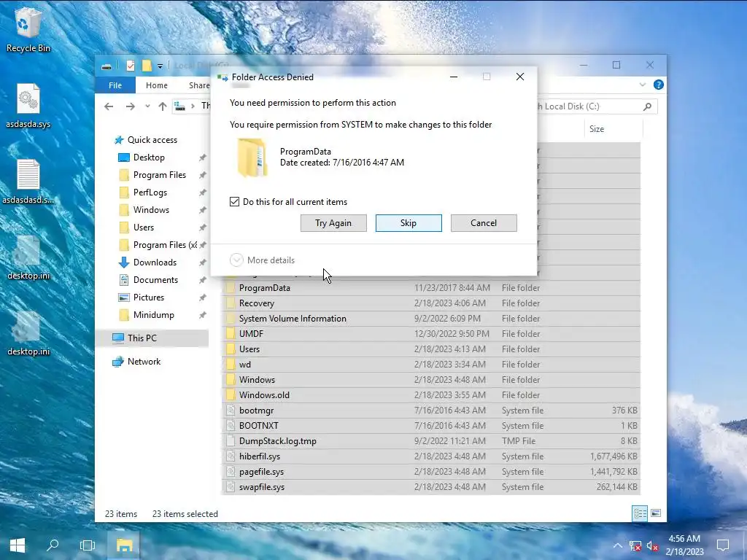Image resolution: width=747 pixels, height=560 pixels.
Task: Select the UMDF folder row
Action: 431,334
